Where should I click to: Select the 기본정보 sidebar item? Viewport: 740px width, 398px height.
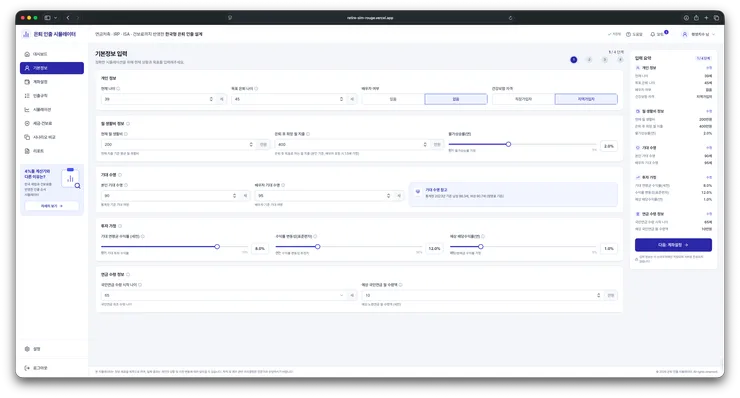tap(52, 68)
